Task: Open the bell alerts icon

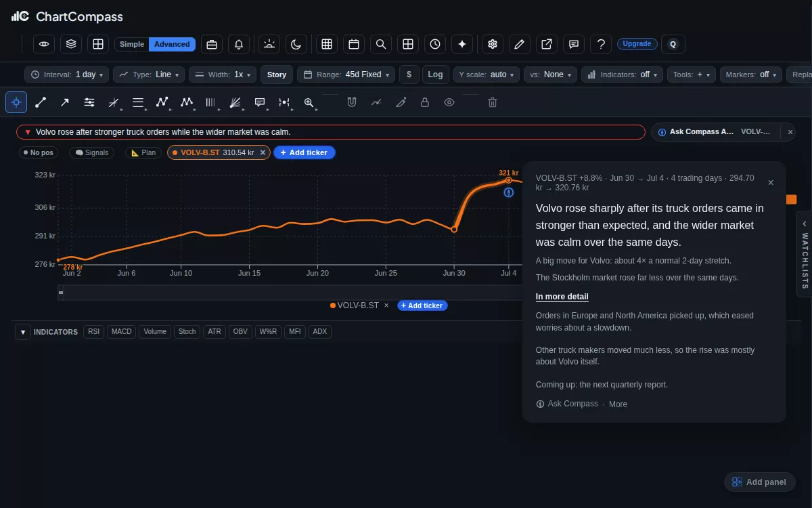Action: (239, 44)
